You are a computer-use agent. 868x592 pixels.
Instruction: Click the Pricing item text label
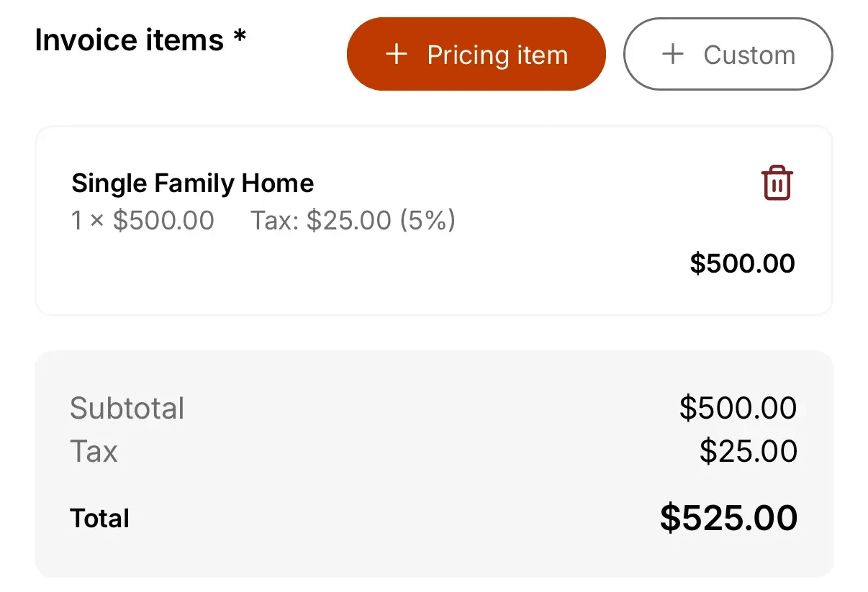pyautogui.click(x=497, y=55)
